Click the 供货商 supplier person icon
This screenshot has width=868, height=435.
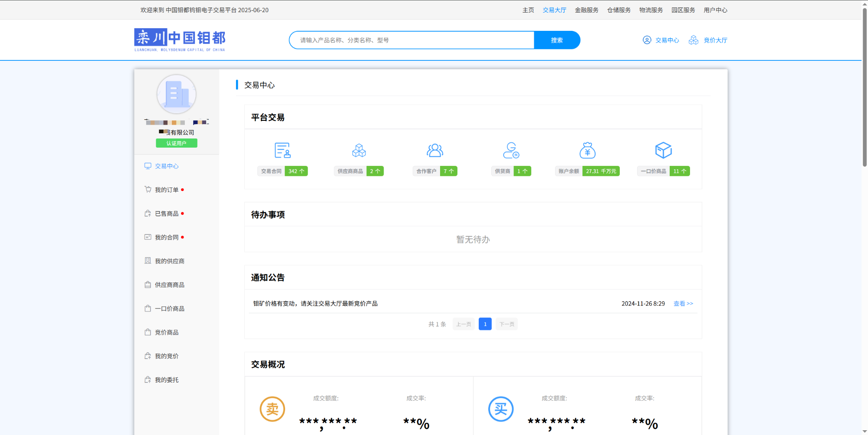pyautogui.click(x=511, y=150)
